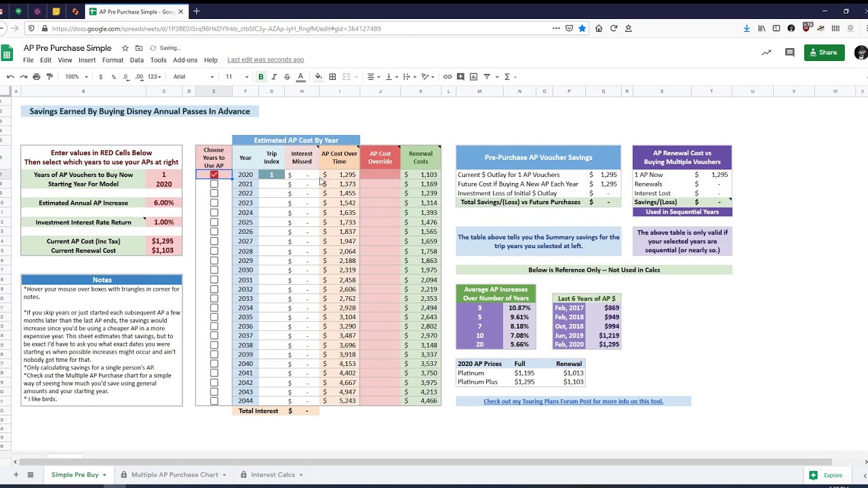Open horizontal align dropdown
This screenshot has width=868, height=488.
tap(374, 77)
